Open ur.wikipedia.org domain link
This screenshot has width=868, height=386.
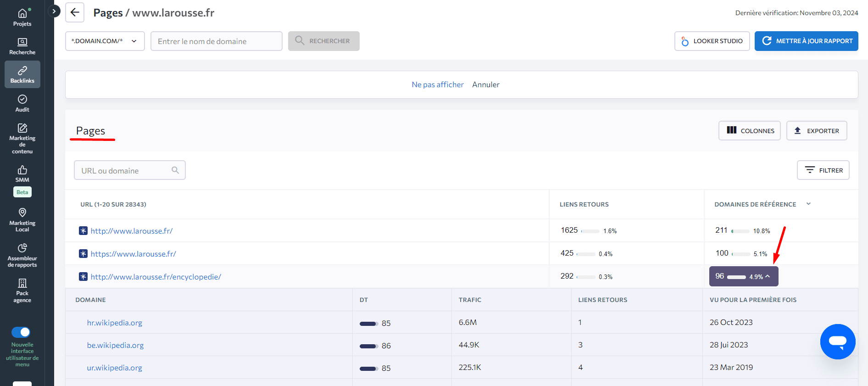(x=115, y=368)
